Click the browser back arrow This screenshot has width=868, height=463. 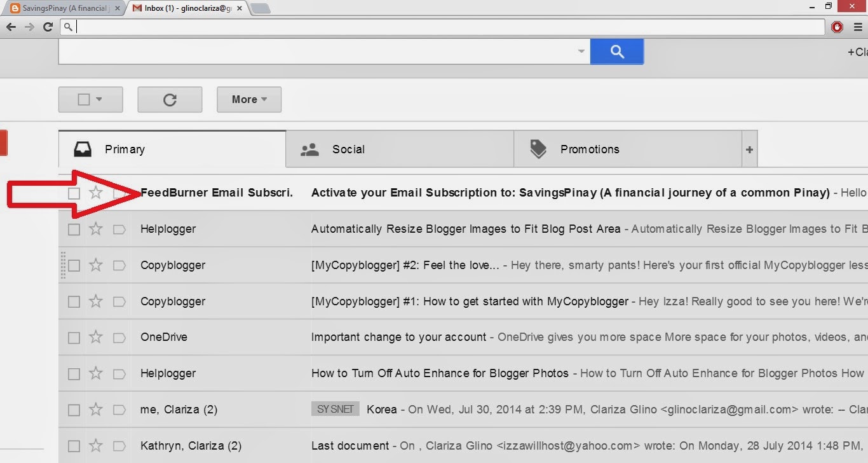[x=11, y=27]
